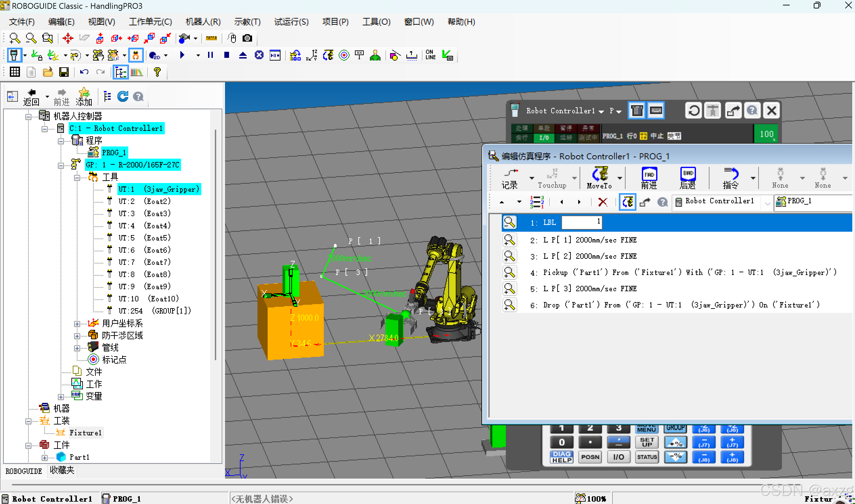Click the red X delete line icon
The image size is (855, 504).
603,202
